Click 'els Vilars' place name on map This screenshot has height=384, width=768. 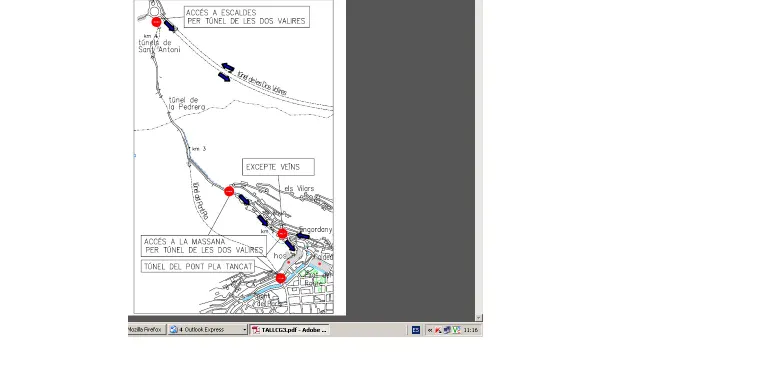(x=299, y=189)
